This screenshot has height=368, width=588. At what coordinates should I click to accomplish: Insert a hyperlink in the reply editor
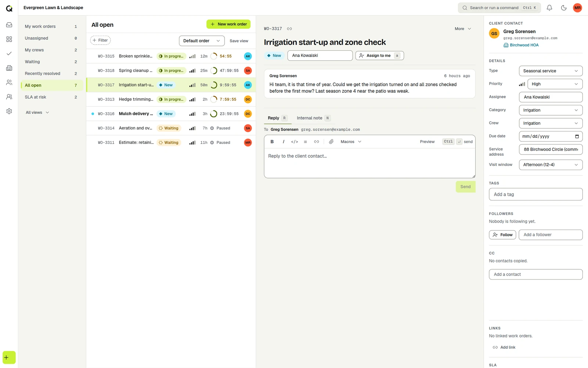tap(316, 142)
